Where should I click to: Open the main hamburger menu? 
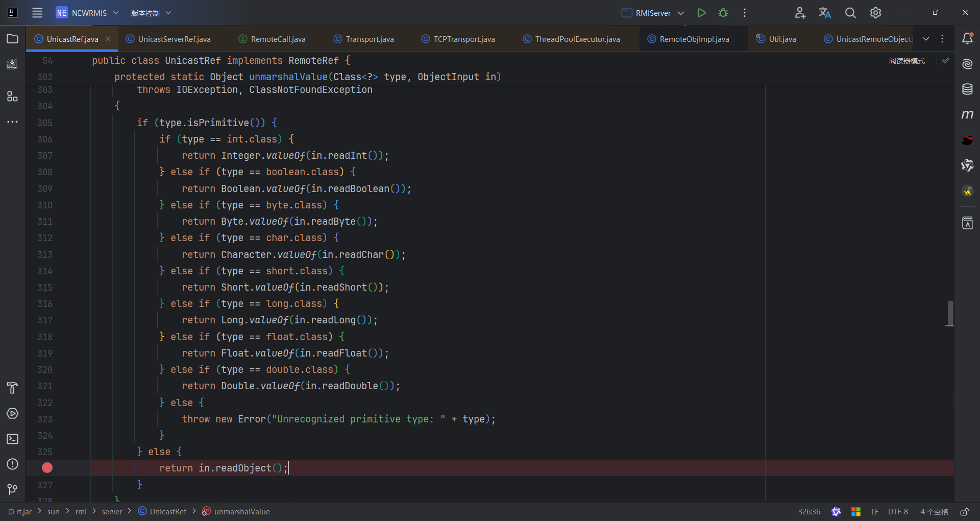(37, 13)
